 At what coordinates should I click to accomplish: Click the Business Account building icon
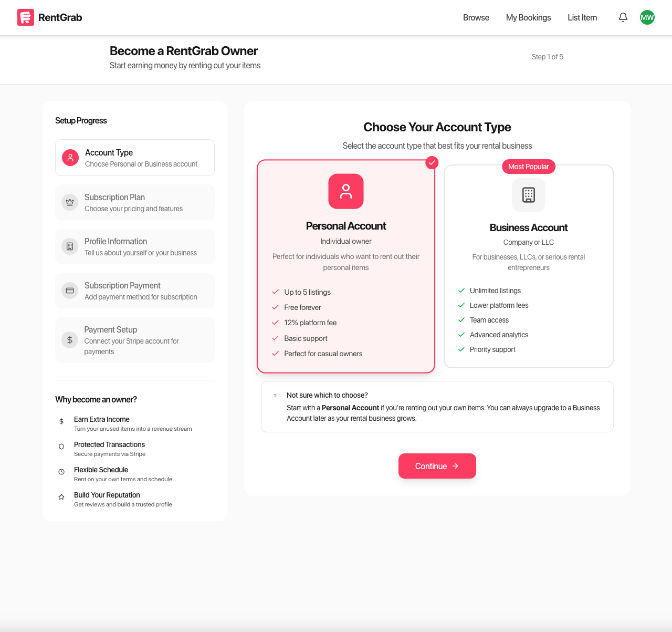point(529,195)
